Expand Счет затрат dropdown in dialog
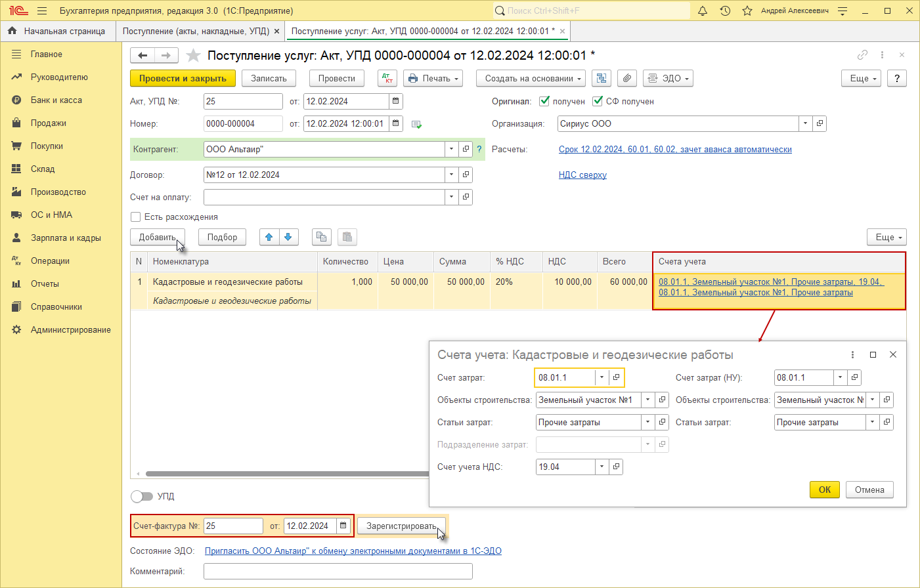920x588 pixels. (x=602, y=377)
